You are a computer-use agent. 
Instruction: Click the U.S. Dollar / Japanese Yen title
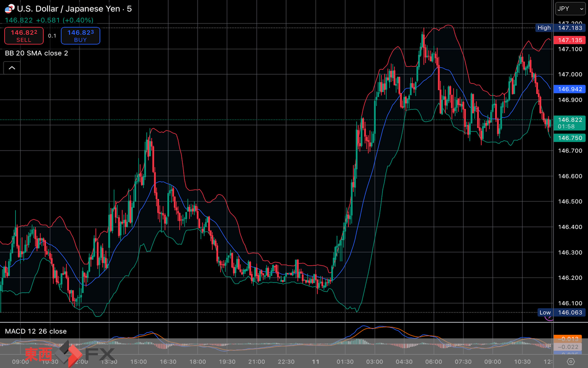(x=68, y=9)
